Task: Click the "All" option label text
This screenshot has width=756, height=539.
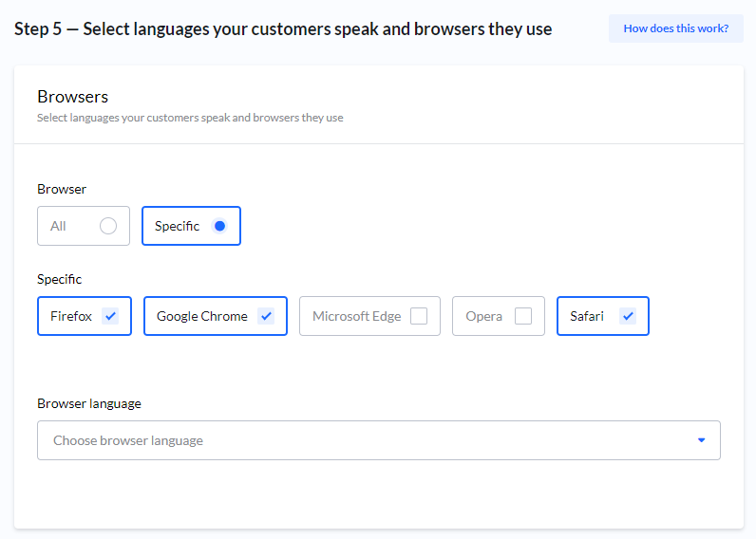Action: point(58,226)
